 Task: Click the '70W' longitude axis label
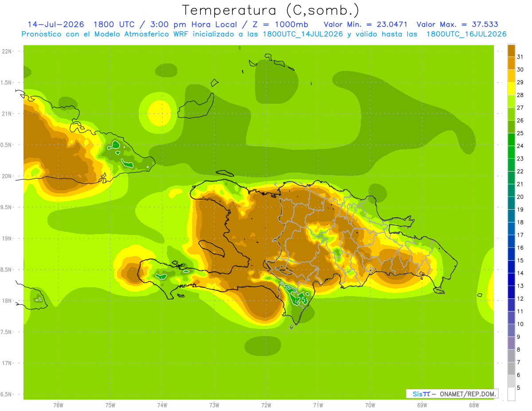click(x=370, y=405)
